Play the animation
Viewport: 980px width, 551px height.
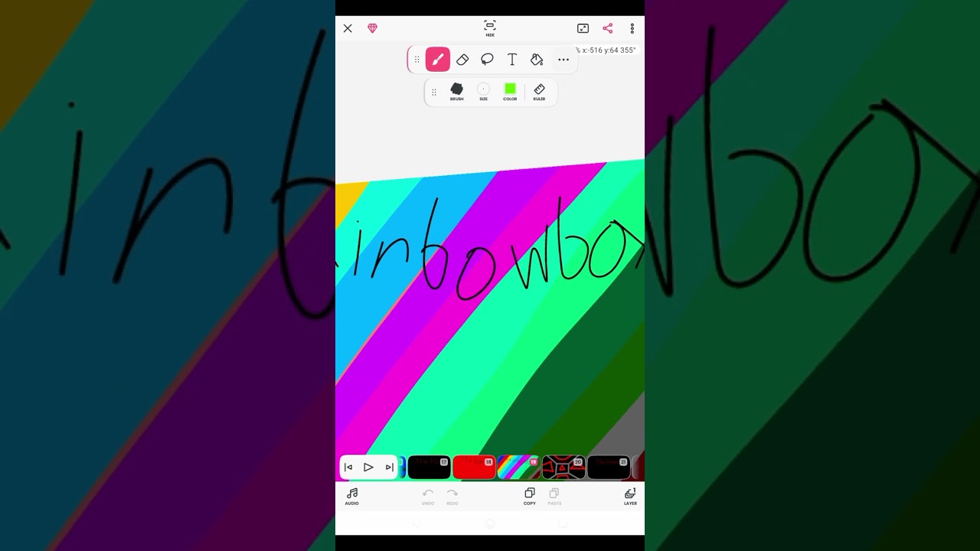368,467
